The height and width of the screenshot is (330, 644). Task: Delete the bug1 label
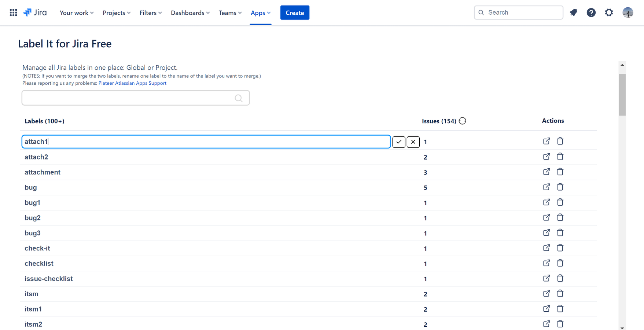560,202
